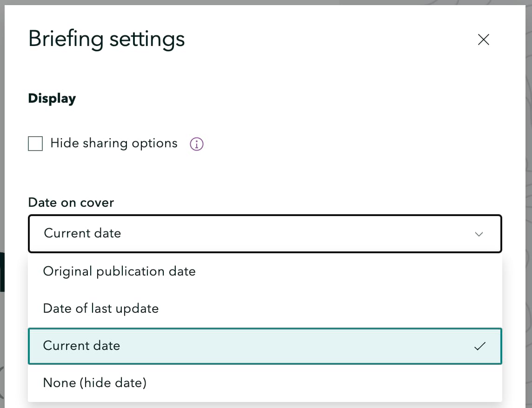Choose Date of last update
The width and height of the screenshot is (532, 408).
(100, 309)
